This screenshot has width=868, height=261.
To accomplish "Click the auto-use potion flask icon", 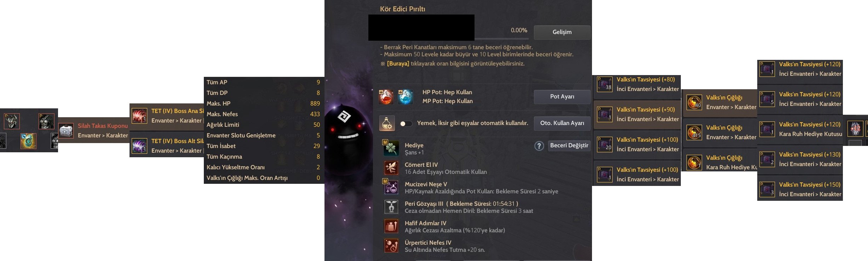I will point(387,123).
